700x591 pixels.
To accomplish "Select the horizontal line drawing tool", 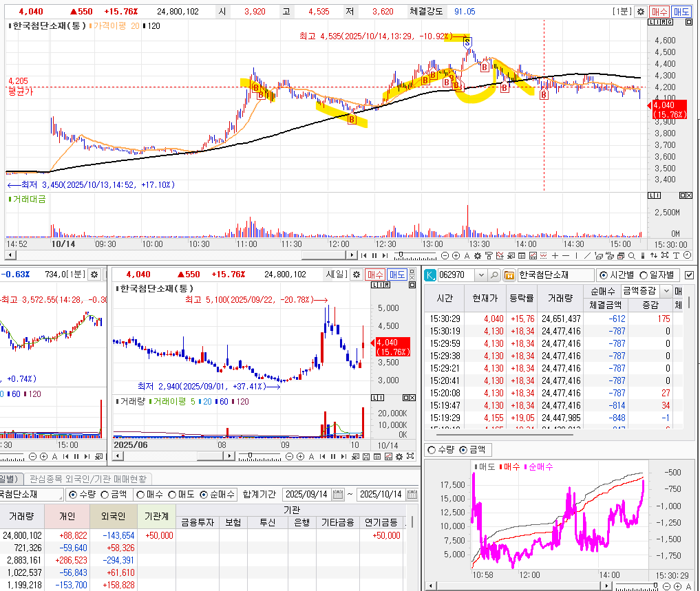I will (x=566, y=256).
